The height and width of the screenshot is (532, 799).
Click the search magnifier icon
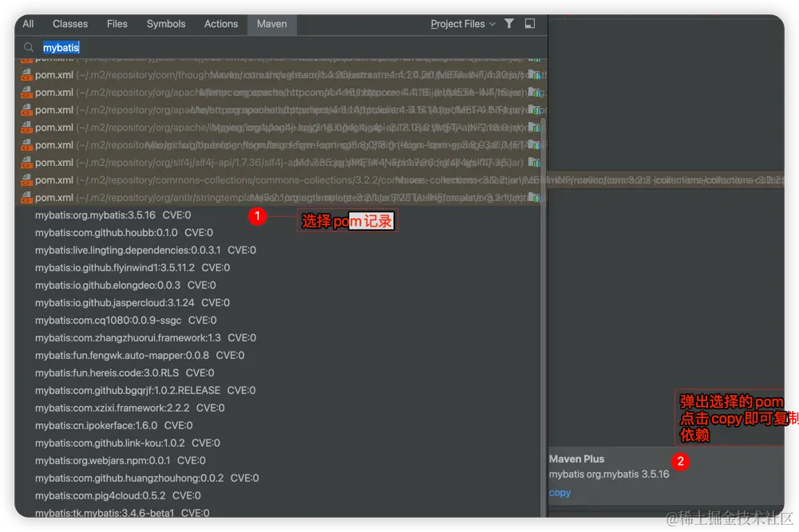click(x=29, y=47)
